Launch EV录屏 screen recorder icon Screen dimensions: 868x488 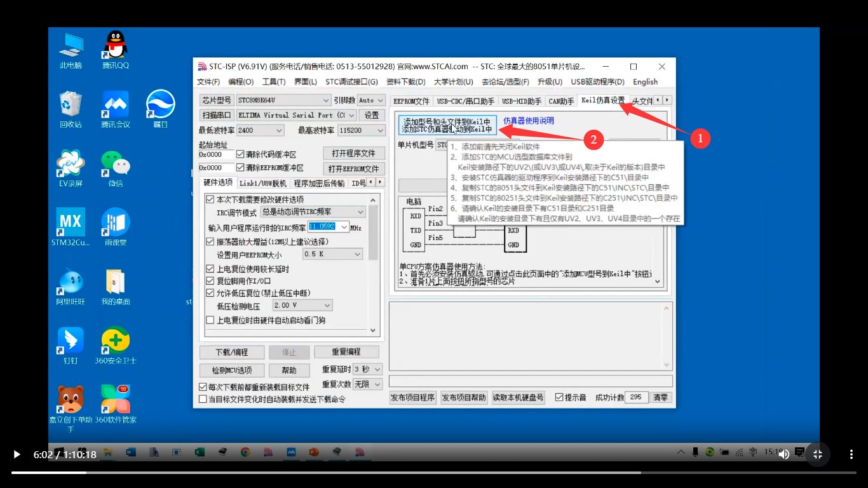pyautogui.click(x=71, y=168)
